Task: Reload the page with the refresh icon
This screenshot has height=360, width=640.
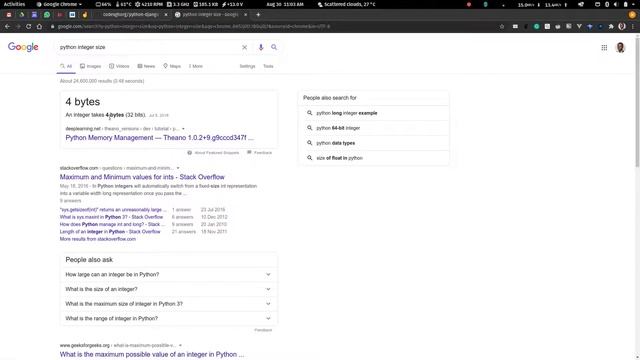Action: click(28, 27)
